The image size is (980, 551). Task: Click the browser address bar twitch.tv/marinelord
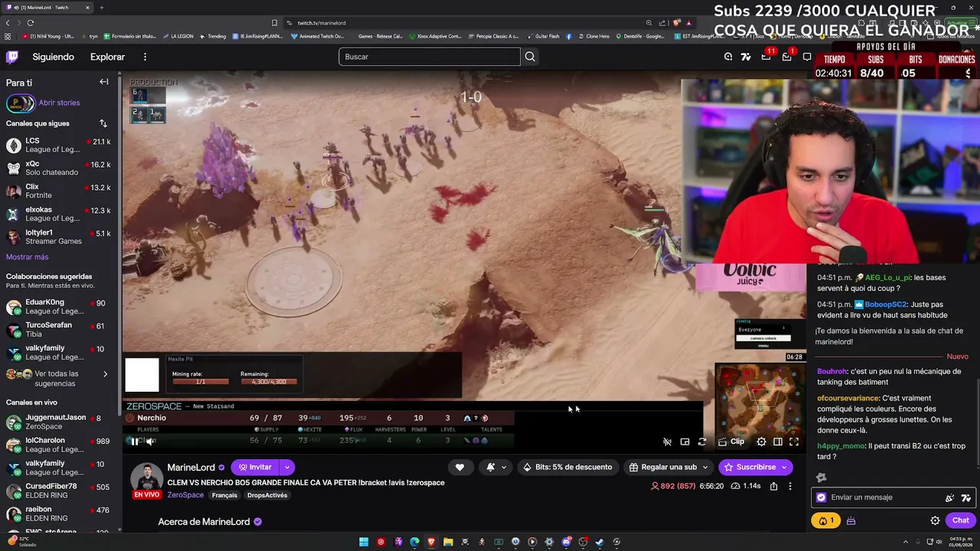[x=321, y=23]
